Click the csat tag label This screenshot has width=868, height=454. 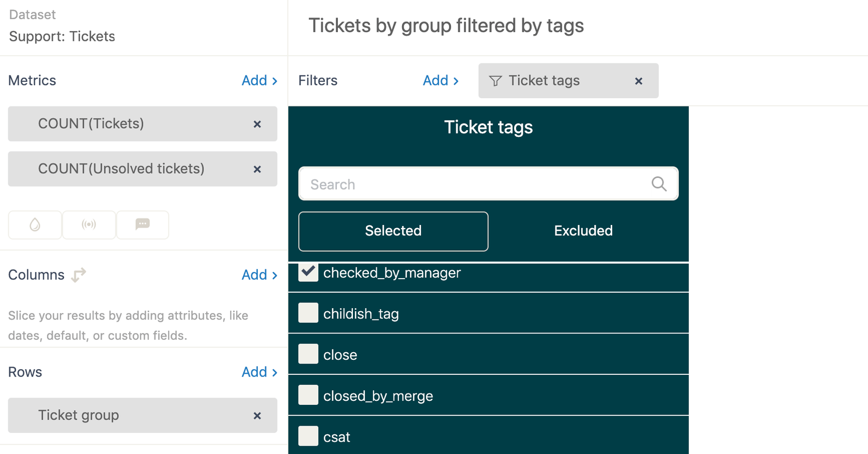(337, 437)
